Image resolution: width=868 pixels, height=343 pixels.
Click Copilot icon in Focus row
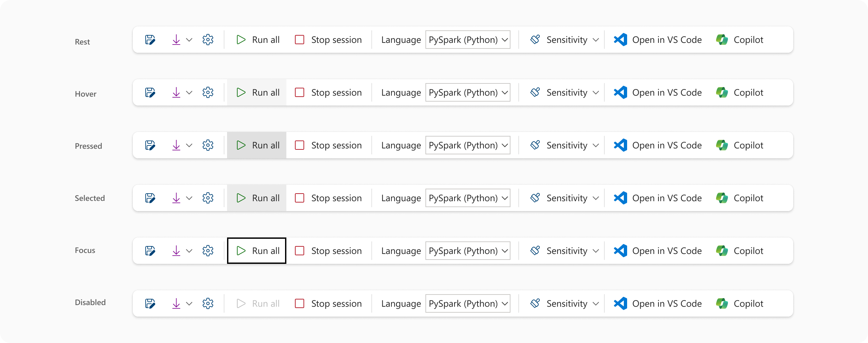pyautogui.click(x=722, y=251)
